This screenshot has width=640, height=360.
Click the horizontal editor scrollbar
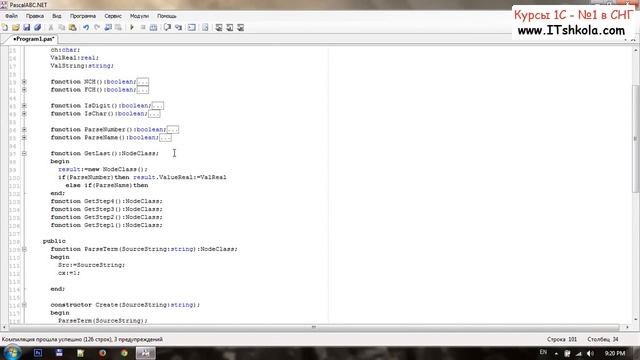click(314, 327)
